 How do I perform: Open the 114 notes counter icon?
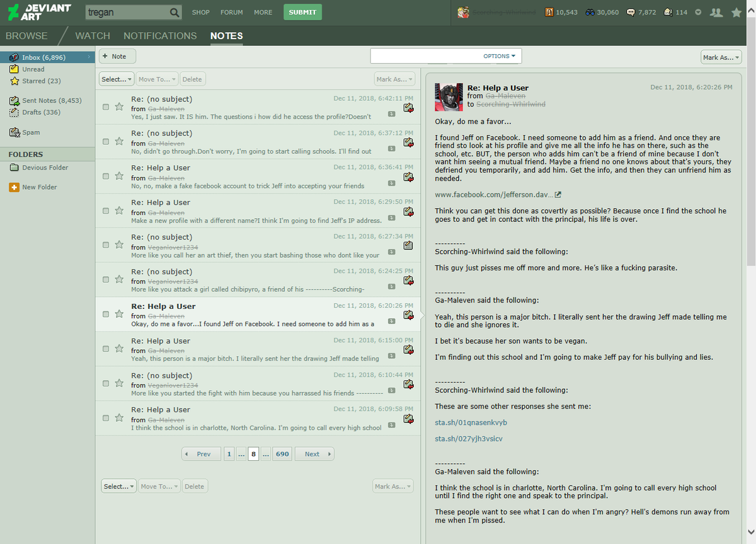[x=668, y=12]
